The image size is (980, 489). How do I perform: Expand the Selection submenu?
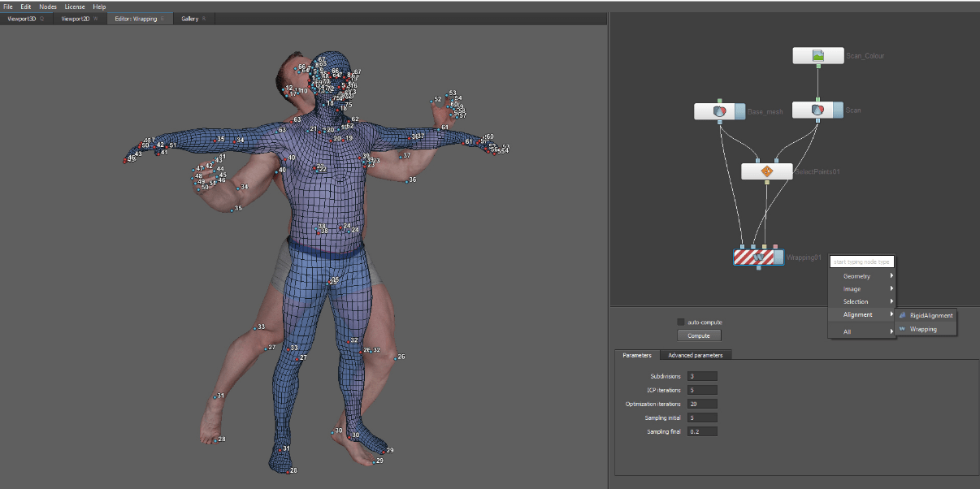(x=863, y=302)
